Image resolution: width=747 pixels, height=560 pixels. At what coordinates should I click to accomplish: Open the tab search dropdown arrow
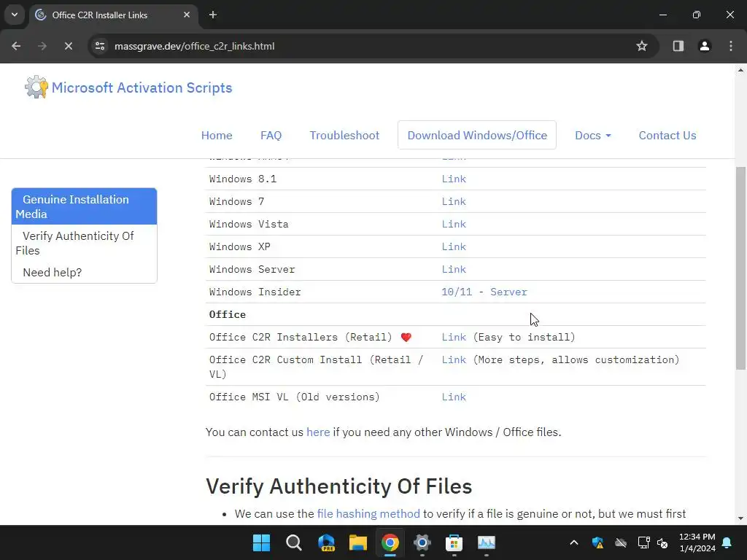pyautogui.click(x=15, y=15)
